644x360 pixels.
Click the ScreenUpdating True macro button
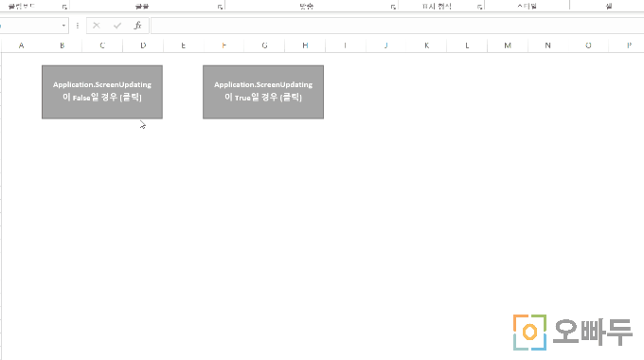pos(263,92)
